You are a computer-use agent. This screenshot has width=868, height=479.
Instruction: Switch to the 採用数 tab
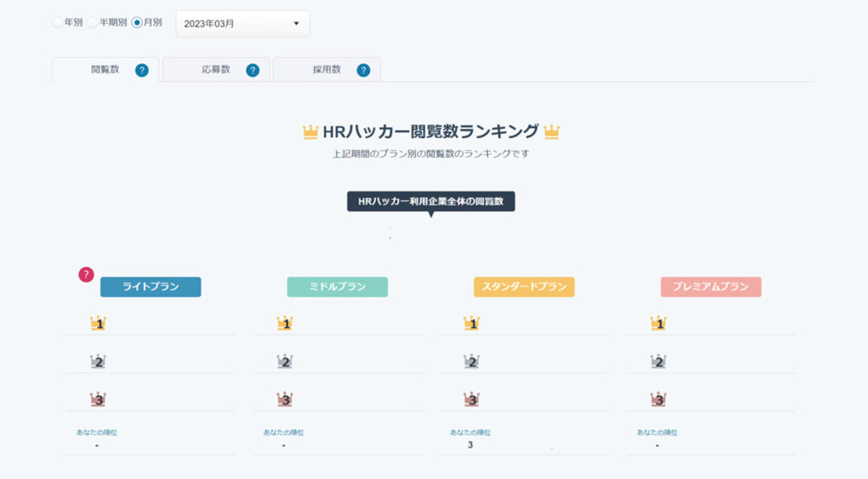coord(327,70)
